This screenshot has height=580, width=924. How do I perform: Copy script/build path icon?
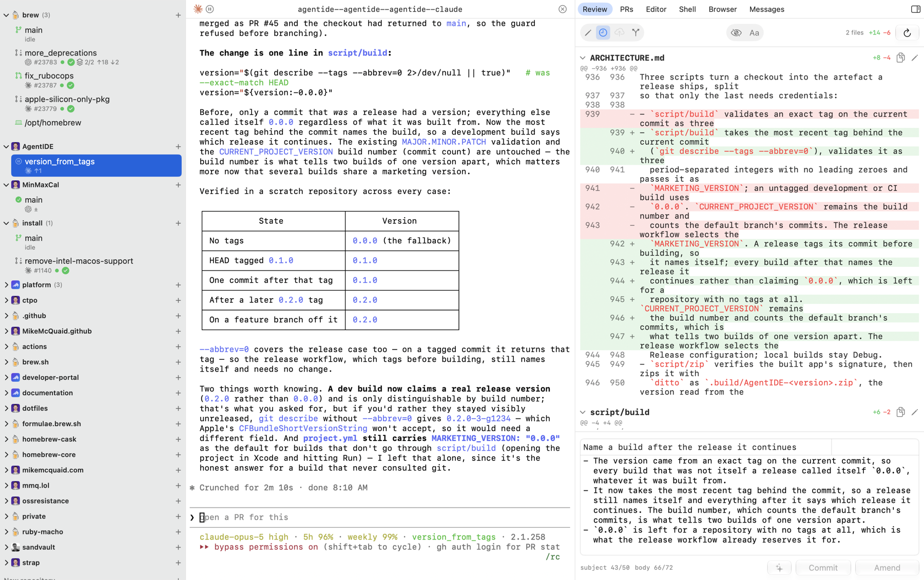(900, 412)
